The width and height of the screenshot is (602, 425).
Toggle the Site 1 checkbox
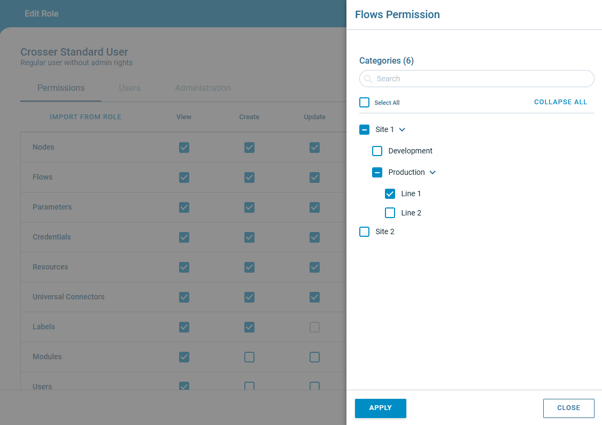tap(364, 130)
